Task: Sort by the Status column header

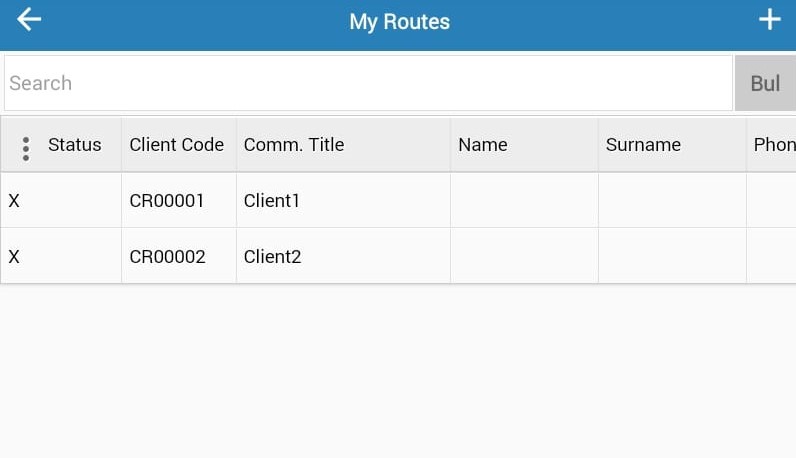Action: tap(75, 145)
